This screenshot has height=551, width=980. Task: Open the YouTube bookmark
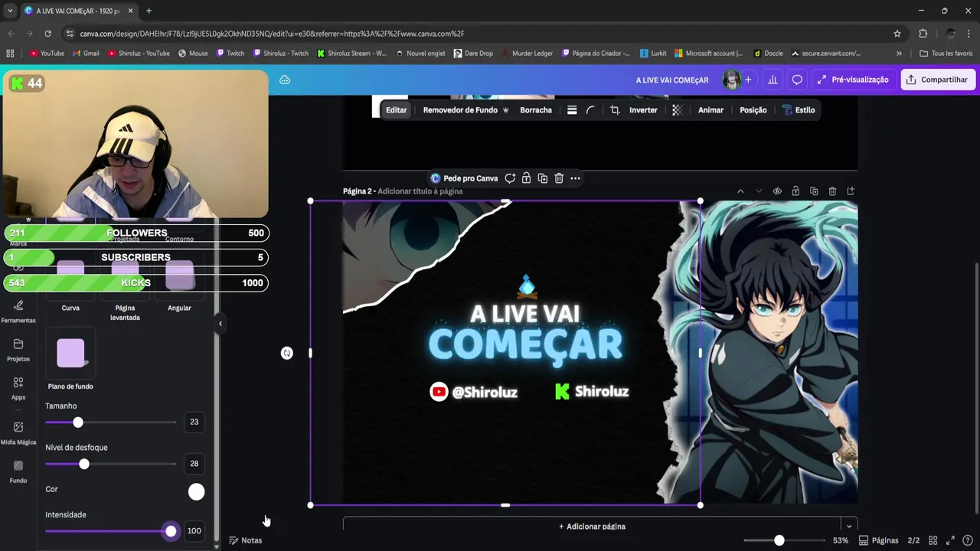coord(46,54)
